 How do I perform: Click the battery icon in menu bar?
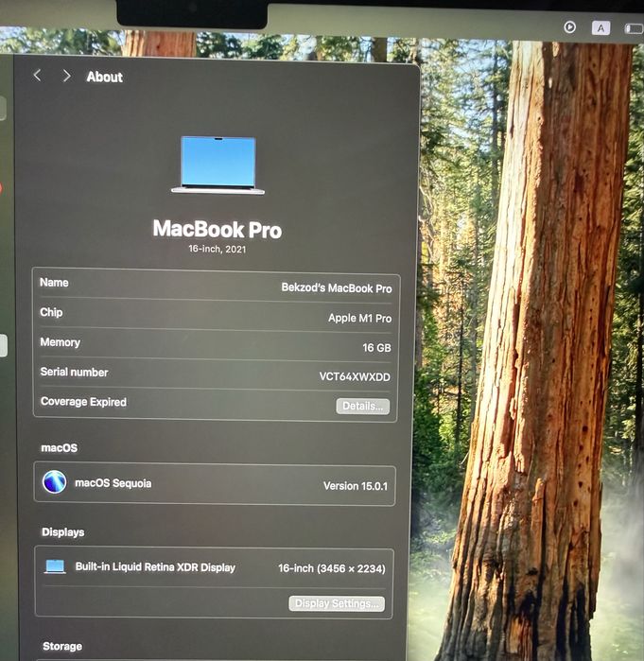point(634,28)
